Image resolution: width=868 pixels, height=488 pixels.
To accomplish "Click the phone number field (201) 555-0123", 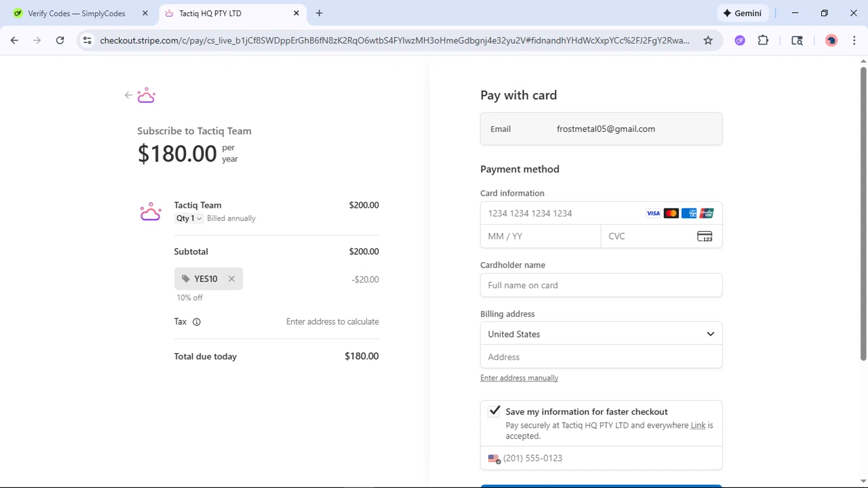I will (601, 458).
